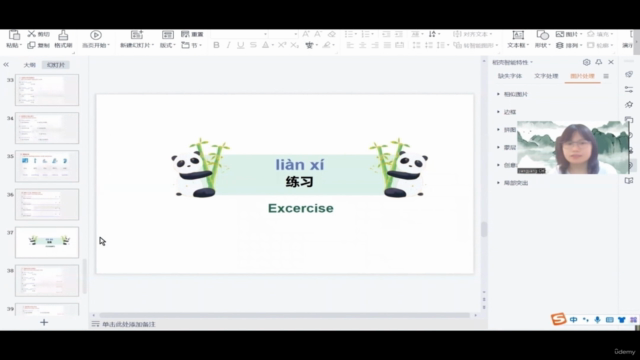
Task: Open the numbered list dropdown
Action: [367, 34]
